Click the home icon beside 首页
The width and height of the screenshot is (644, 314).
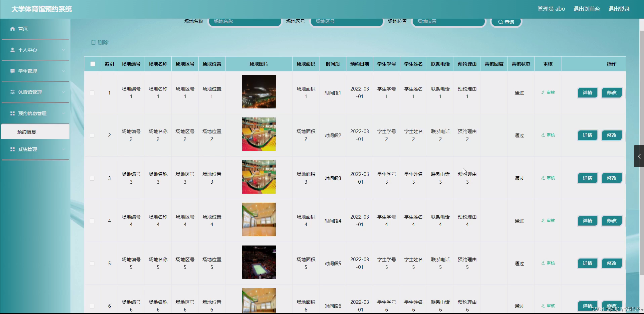12,29
